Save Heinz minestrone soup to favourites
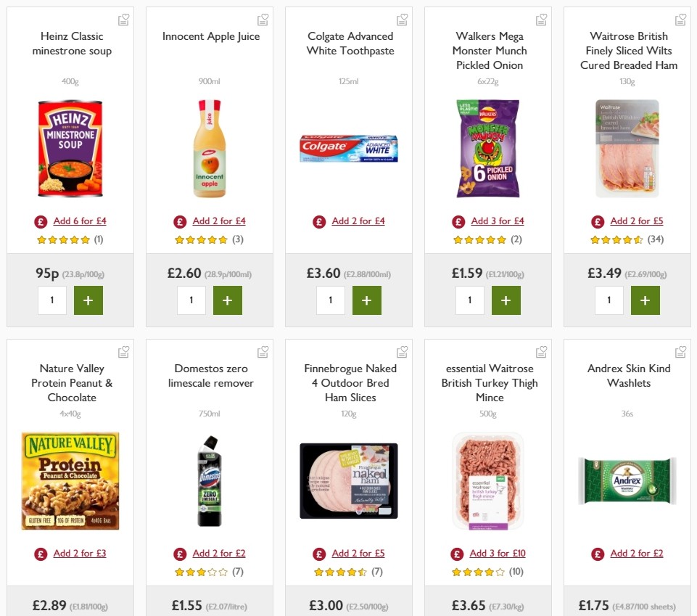Viewport: 697px width, 616px height. (123, 20)
